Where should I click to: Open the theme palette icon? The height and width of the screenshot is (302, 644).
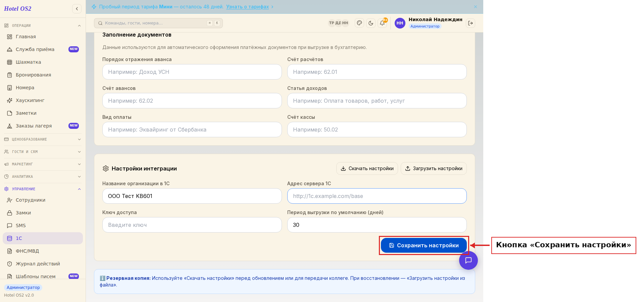click(x=359, y=23)
